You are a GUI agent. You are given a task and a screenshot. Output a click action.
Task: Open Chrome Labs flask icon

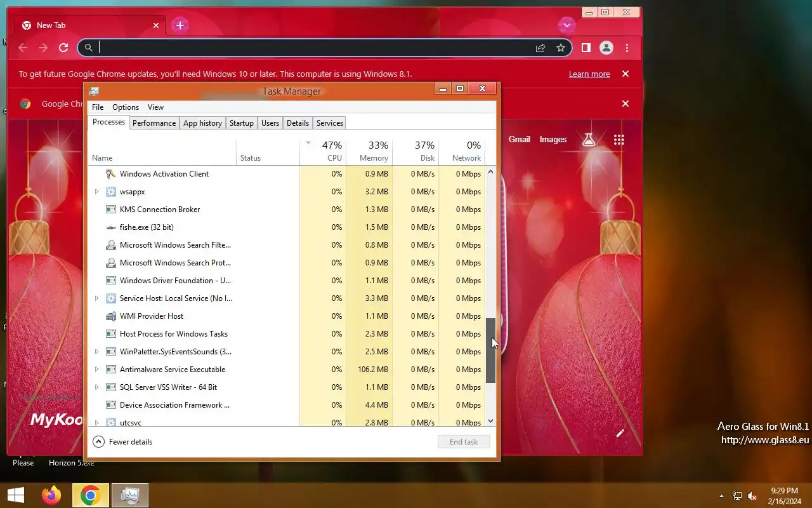tap(589, 140)
